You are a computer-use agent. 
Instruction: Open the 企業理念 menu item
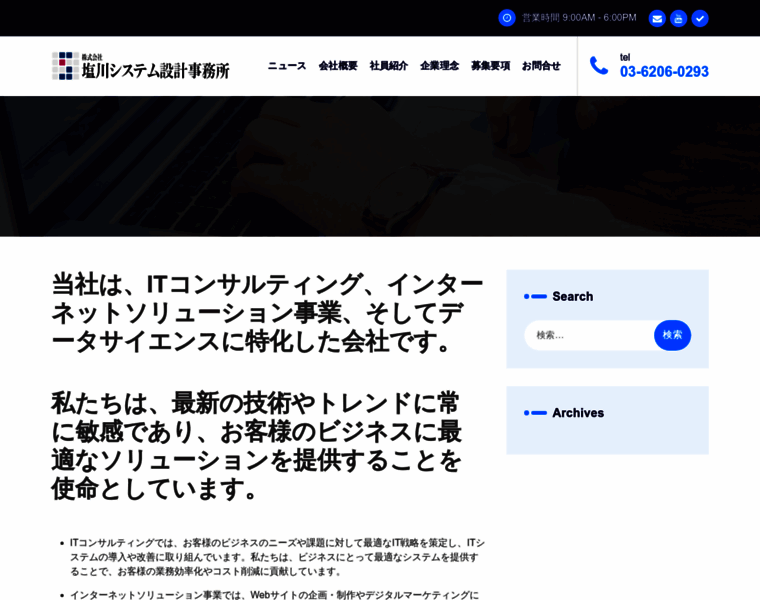[440, 66]
